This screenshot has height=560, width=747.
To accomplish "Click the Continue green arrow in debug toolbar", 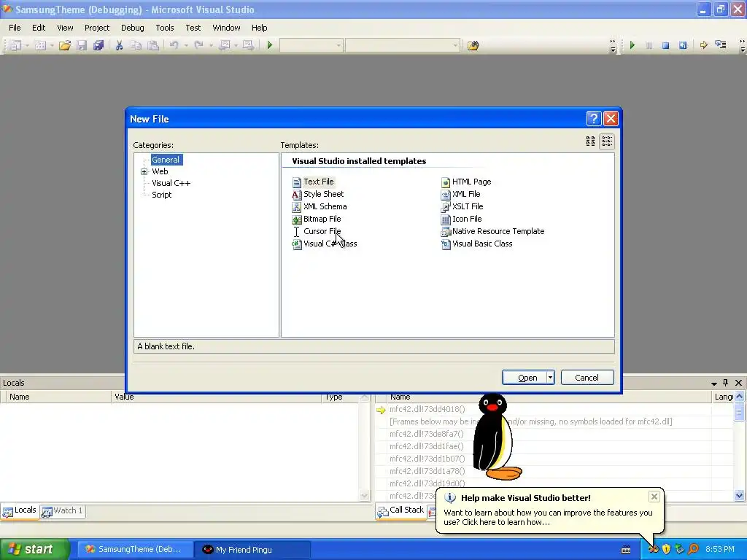I will [x=632, y=45].
